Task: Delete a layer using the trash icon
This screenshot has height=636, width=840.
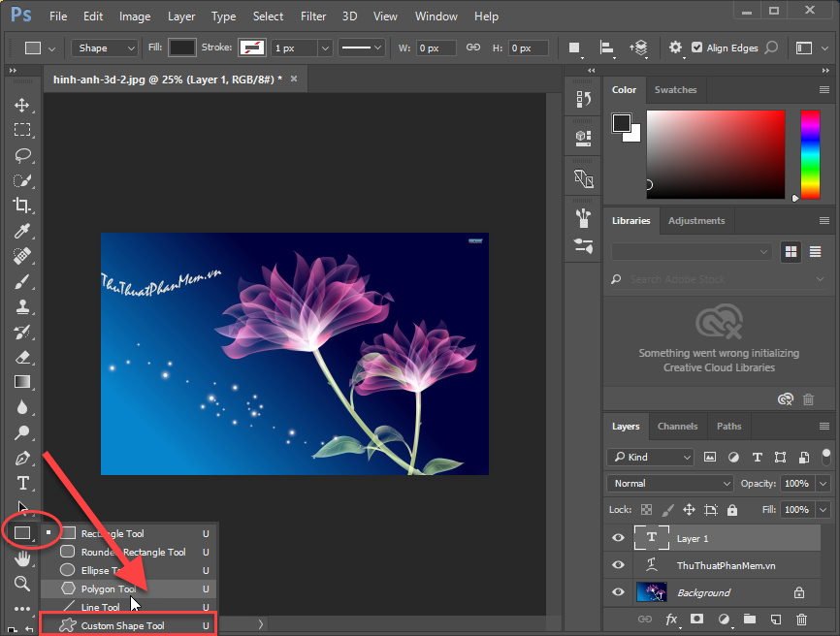Action: point(802,619)
